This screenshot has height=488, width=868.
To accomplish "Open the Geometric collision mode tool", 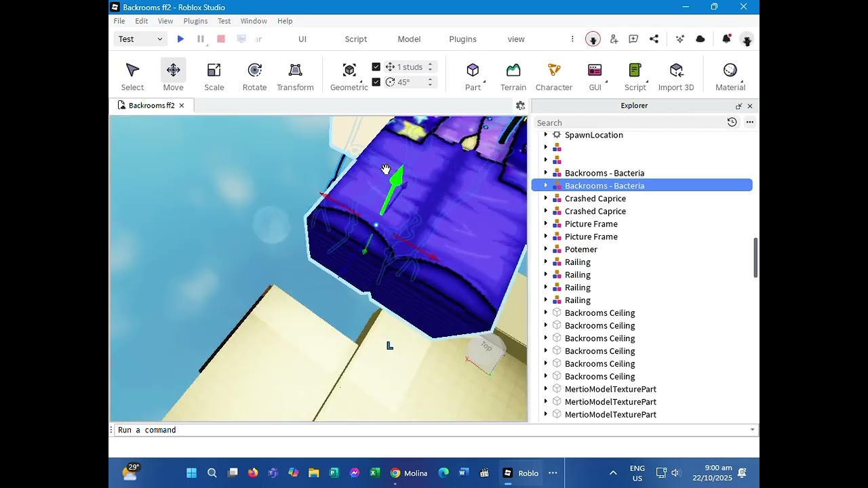I will coord(349,77).
